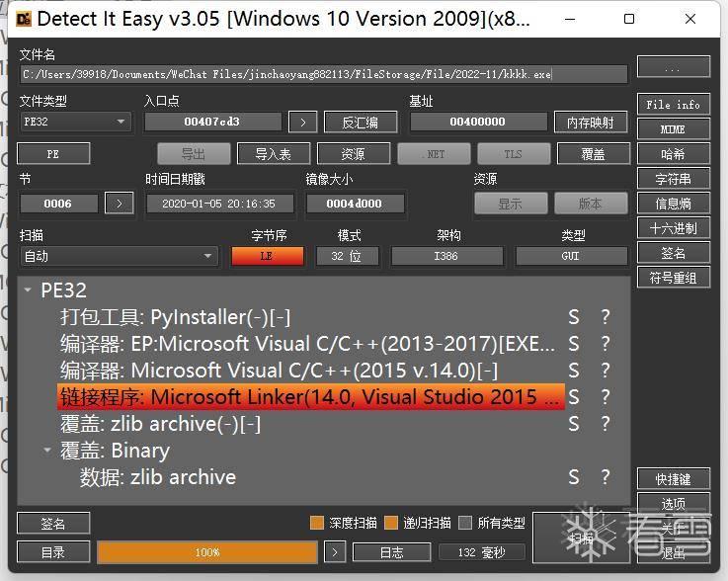Open the 内存映射 memory map

(591, 123)
